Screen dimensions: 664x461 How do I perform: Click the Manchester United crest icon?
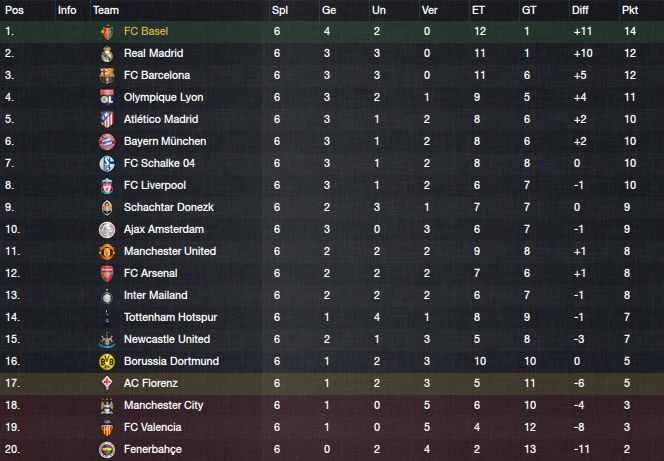[x=107, y=251]
